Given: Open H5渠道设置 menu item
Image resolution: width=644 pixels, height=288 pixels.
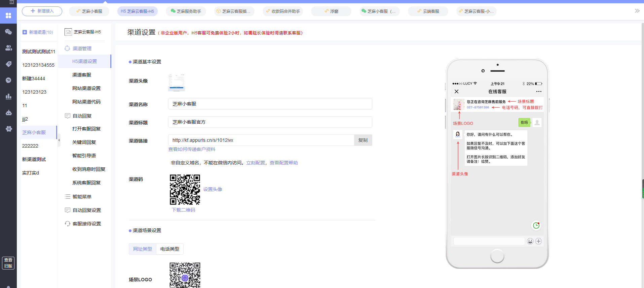Looking at the screenshot, I should tap(84, 61).
